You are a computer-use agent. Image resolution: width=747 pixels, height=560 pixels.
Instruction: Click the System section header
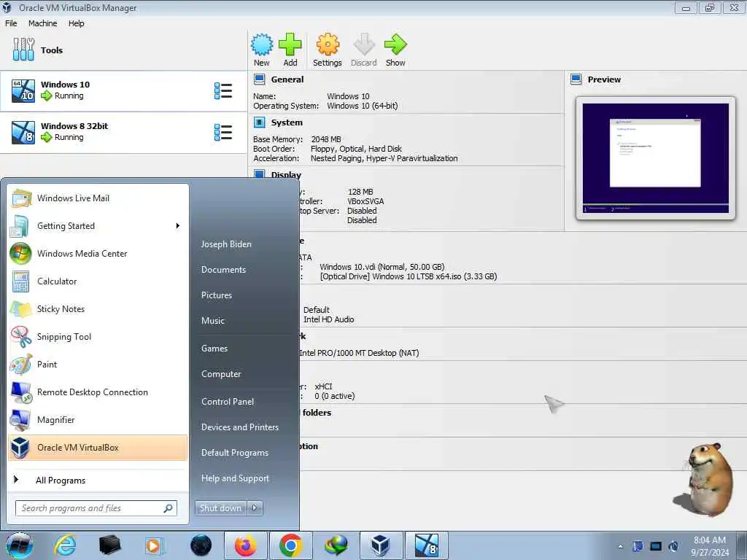286,122
